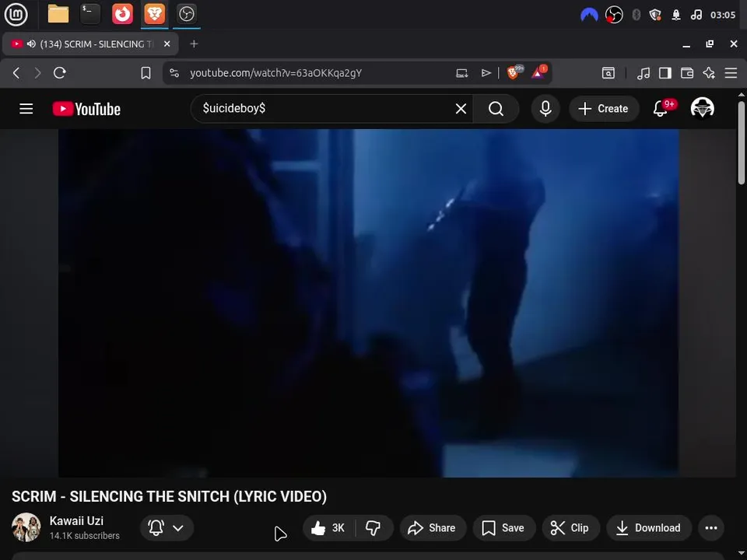
Task: Open the clock showing 03:05
Action: [723, 16]
